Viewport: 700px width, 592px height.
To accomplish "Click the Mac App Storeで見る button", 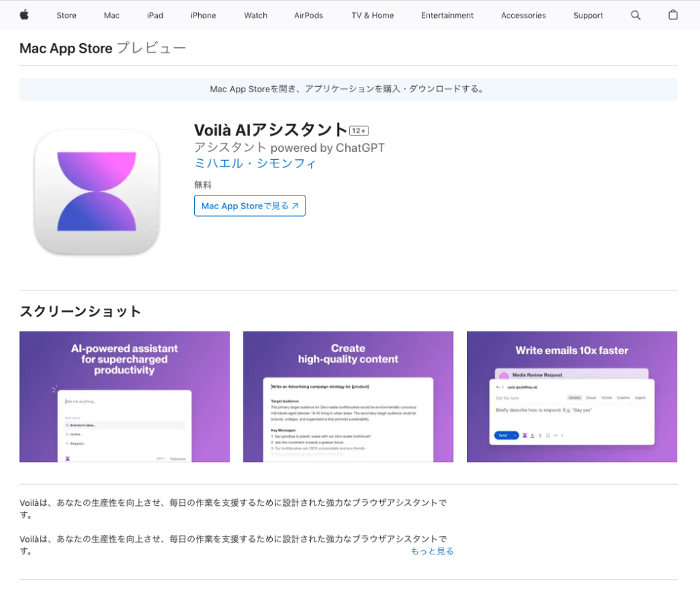I will point(250,206).
